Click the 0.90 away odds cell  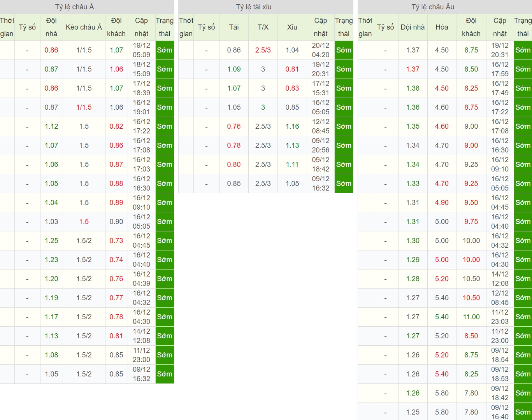(x=116, y=222)
